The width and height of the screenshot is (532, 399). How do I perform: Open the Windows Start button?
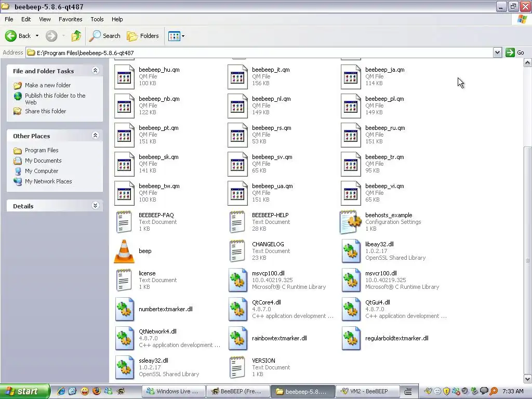pyautogui.click(x=24, y=391)
